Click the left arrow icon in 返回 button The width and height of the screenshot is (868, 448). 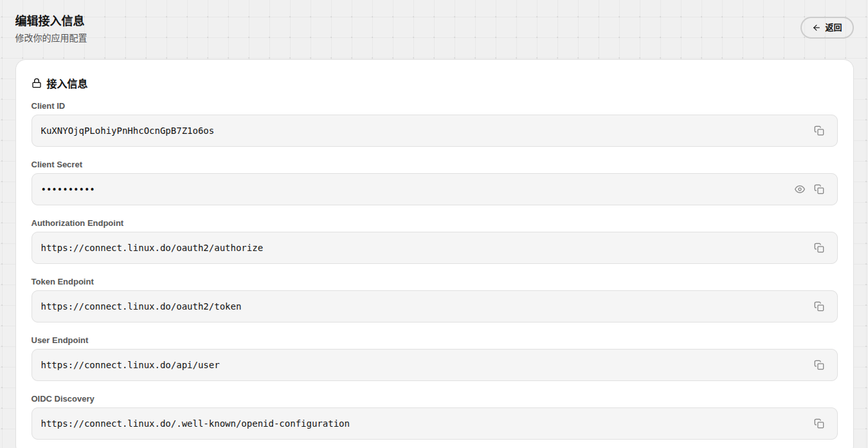point(817,28)
